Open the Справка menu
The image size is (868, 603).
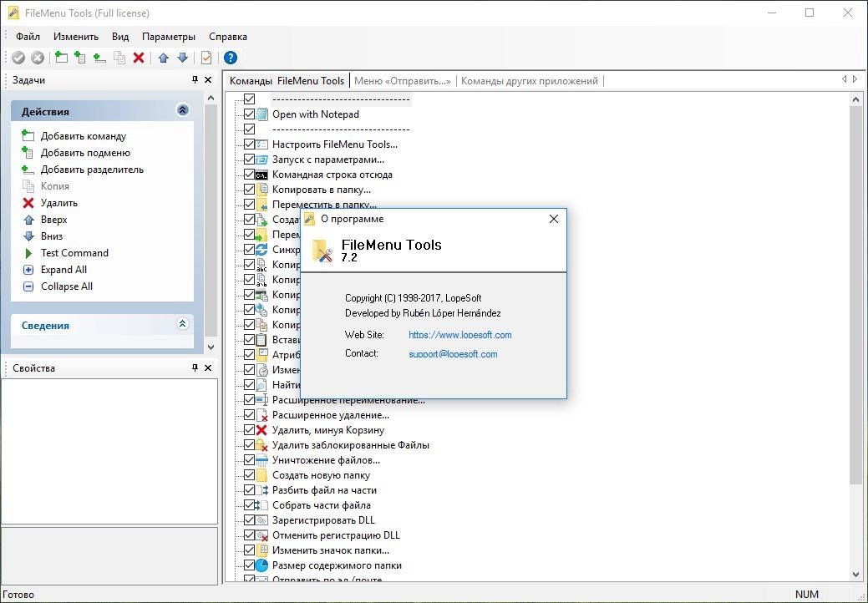coord(228,37)
